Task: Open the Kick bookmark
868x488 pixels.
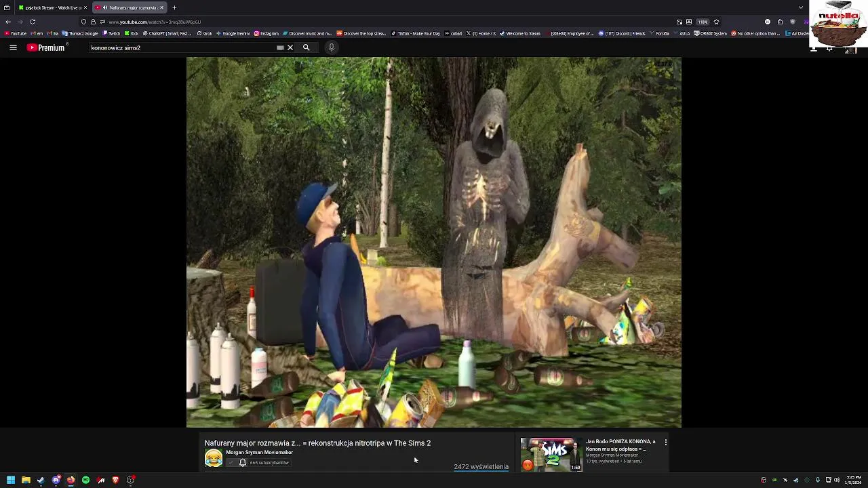Action: coord(132,33)
